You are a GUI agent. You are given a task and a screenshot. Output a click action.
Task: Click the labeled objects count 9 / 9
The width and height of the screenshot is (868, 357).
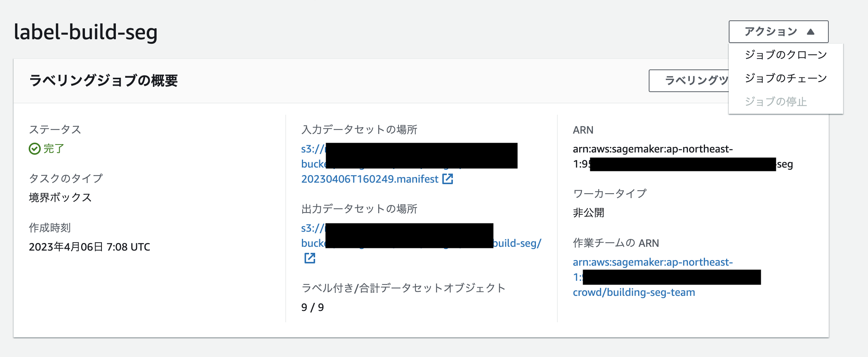click(x=312, y=308)
